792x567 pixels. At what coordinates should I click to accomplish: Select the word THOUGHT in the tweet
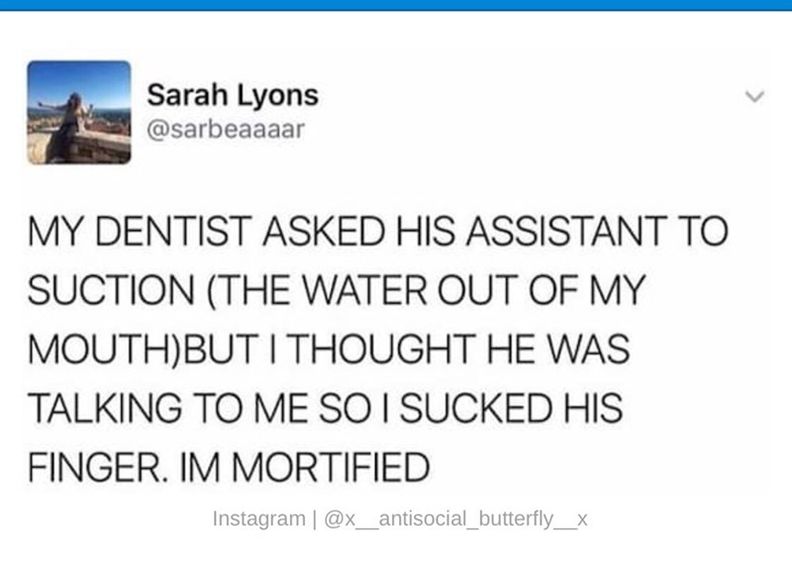coord(384,349)
